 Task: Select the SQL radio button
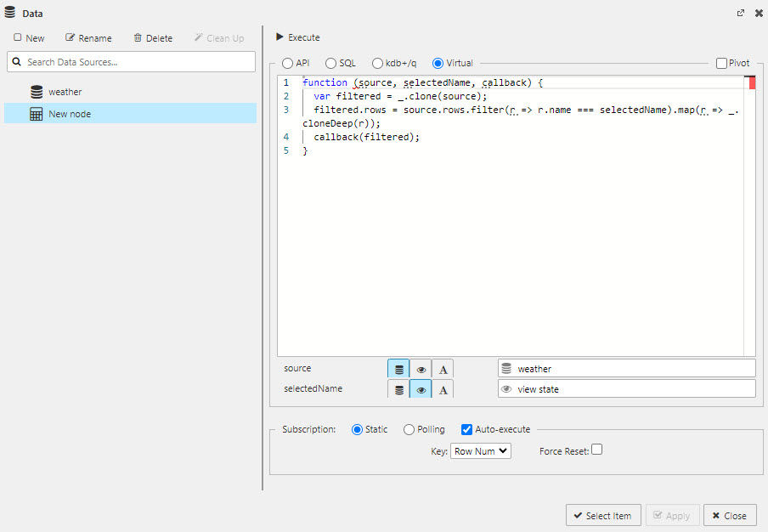tap(330, 62)
